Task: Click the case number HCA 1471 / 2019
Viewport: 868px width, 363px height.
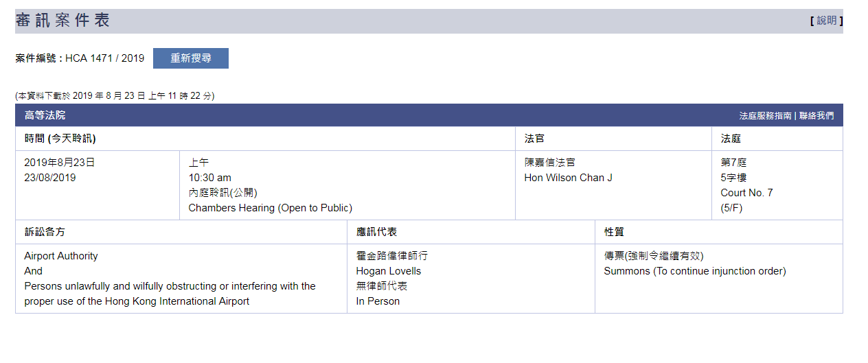Action: tap(105, 58)
